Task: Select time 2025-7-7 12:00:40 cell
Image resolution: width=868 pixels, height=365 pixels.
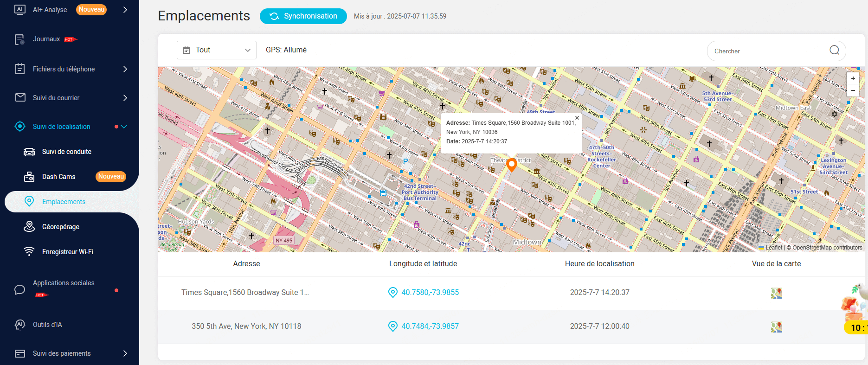Action: pos(600,327)
